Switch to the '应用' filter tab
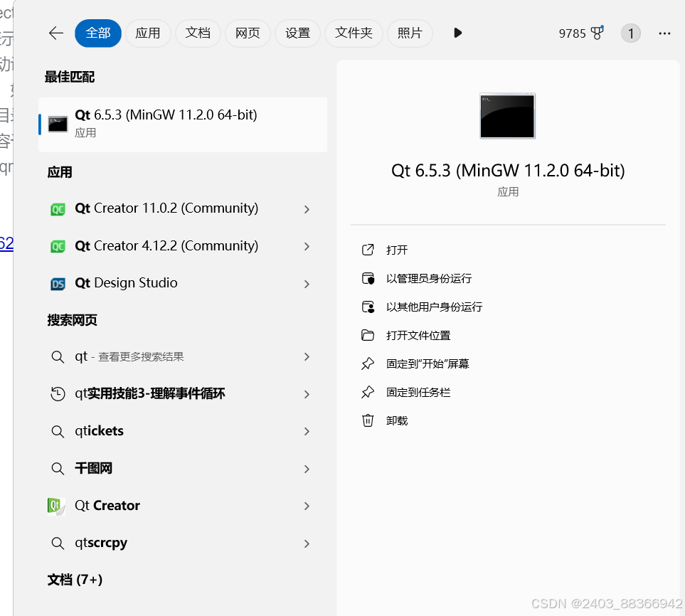The height and width of the screenshot is (616, 685). coord(148,33)
